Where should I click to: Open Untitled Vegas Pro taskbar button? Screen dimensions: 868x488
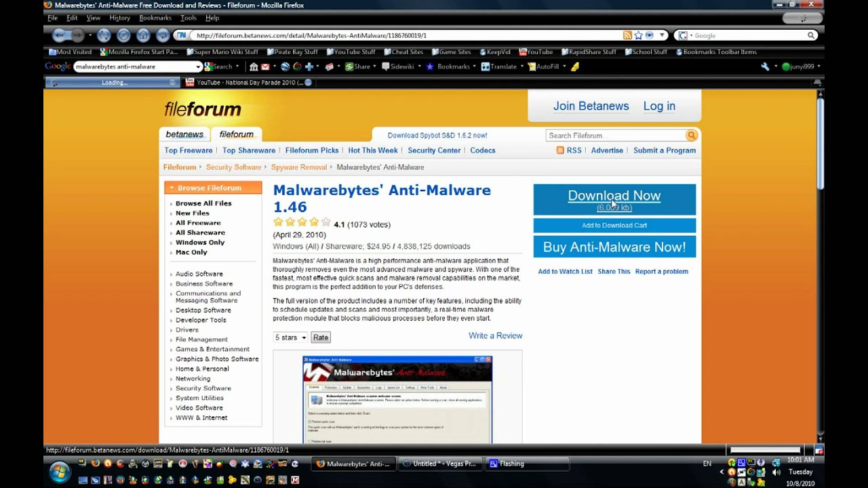point(439,464)
